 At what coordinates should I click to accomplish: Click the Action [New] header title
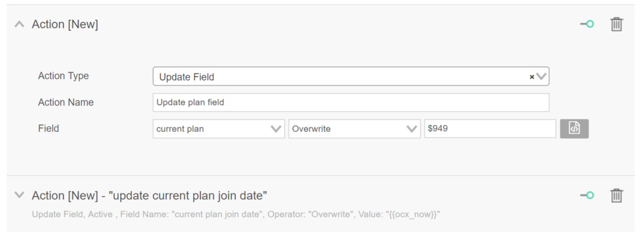click(x=65, y=24)
